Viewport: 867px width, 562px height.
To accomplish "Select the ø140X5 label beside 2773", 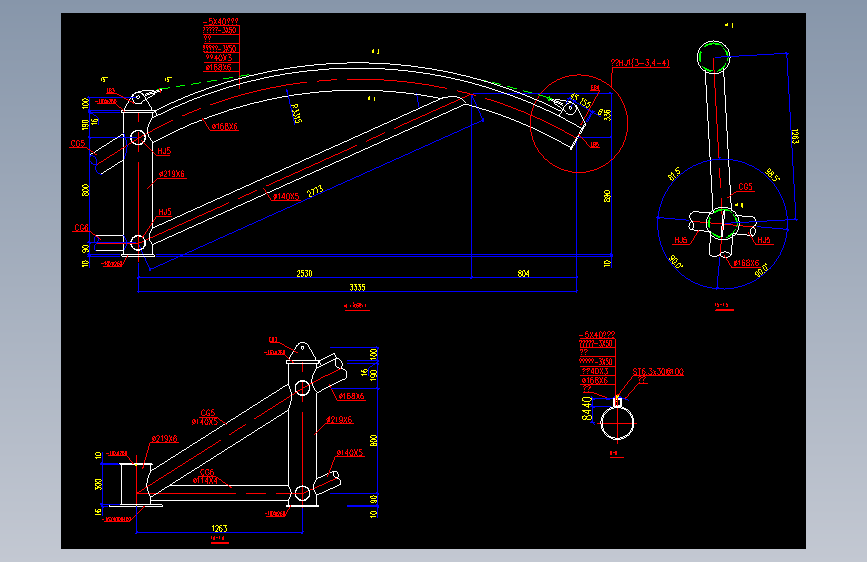I will pos(286,196).
